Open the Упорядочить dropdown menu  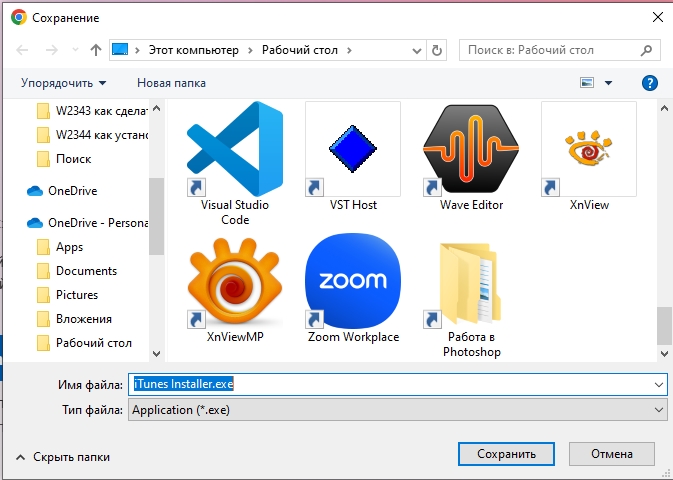tap(64, 83)
